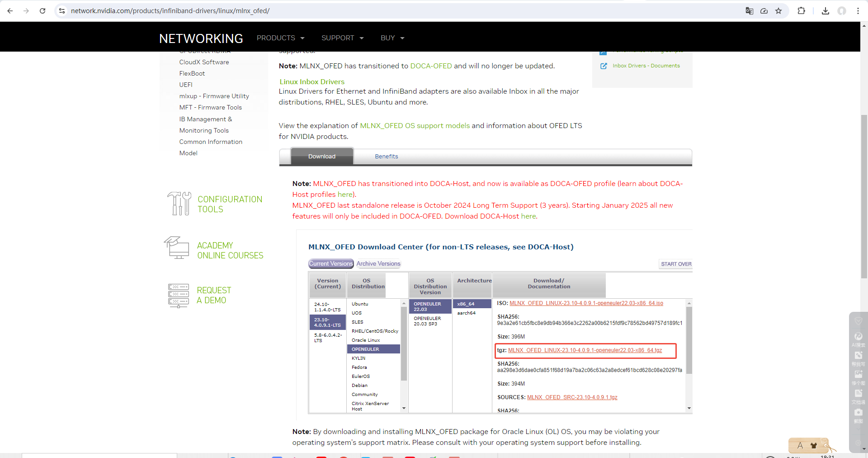Switch to Archive Versions tab
This screenshot has width=868, height=458.
coord(378,264)
